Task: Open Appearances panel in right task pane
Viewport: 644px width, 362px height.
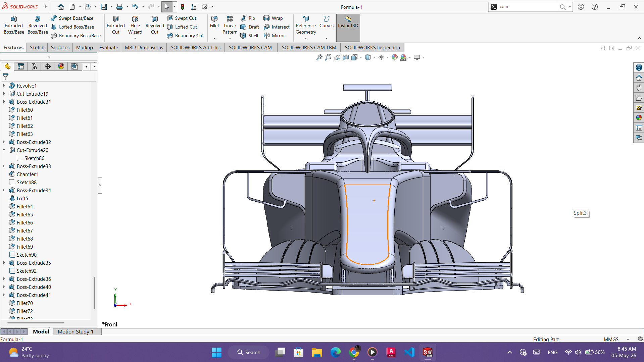Action: click(639, 118)
